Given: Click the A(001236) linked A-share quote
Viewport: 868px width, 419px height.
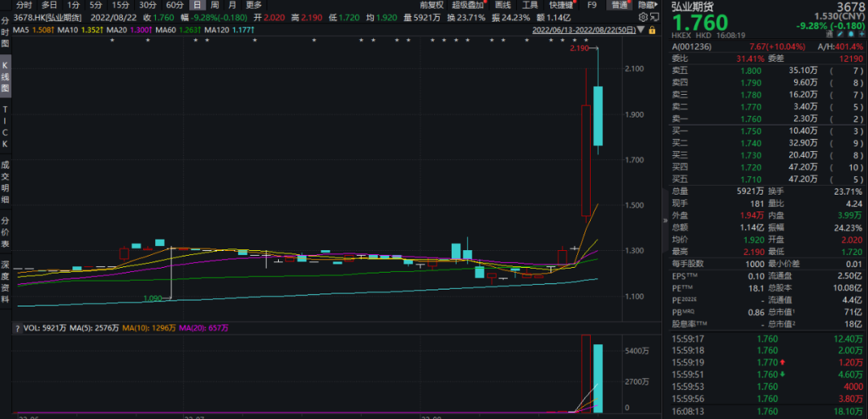Looking at the screenshot, I should coord(694,47).
